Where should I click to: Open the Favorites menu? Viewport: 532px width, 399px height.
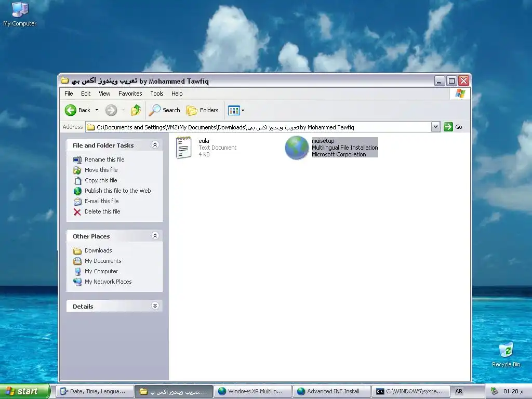tap(130, 94)
